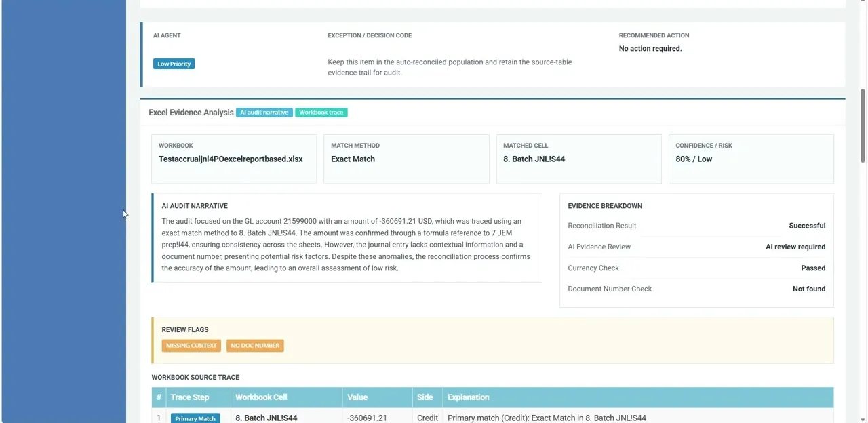This screenshot has height=423, width=868.
Task: Select the Workbook trace tag
Action: click(321, 113)
